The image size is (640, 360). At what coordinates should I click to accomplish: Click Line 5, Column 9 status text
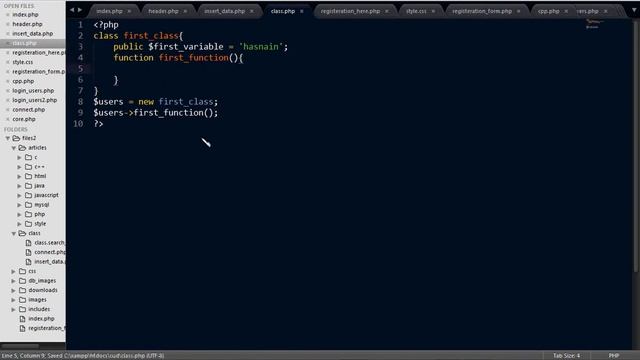pyautogui.click(x=23, y=356)
